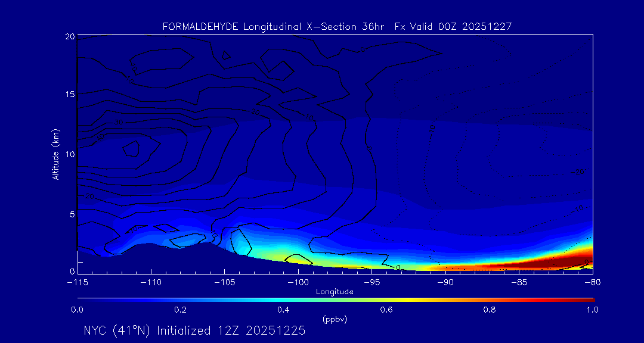
Task: Click colorbar scale value 1.0
Action: click(592, 310)
